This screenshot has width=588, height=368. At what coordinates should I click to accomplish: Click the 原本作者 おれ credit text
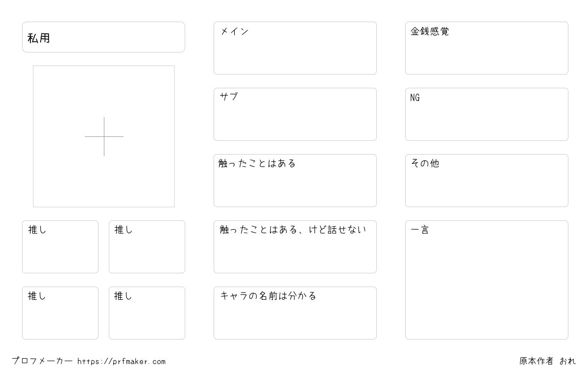pos(548,361)
